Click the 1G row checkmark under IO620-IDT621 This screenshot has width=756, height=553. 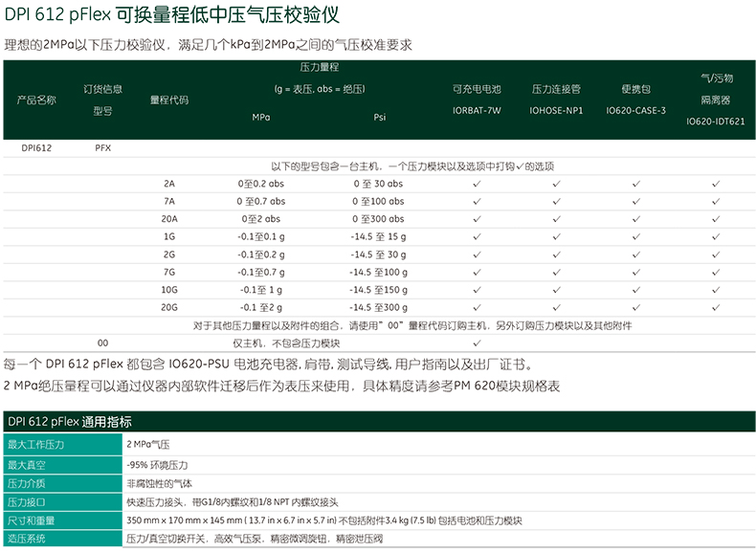715,236
